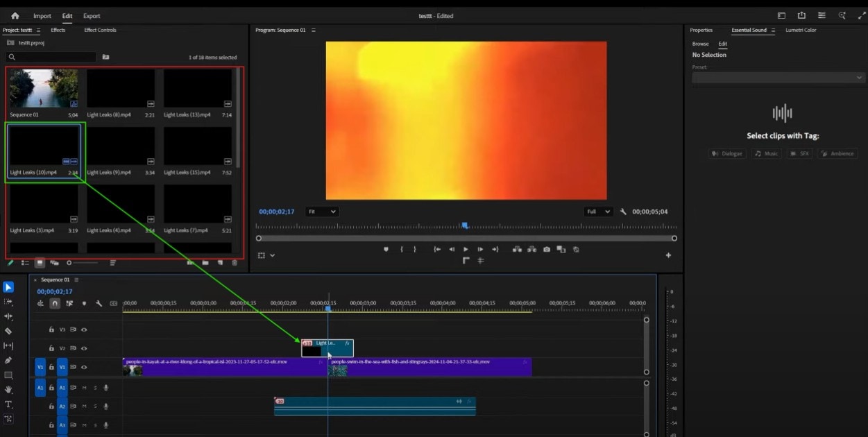Open the Preset dropdown in Essential Sound
868x437 pixels.
pos(777,77)
